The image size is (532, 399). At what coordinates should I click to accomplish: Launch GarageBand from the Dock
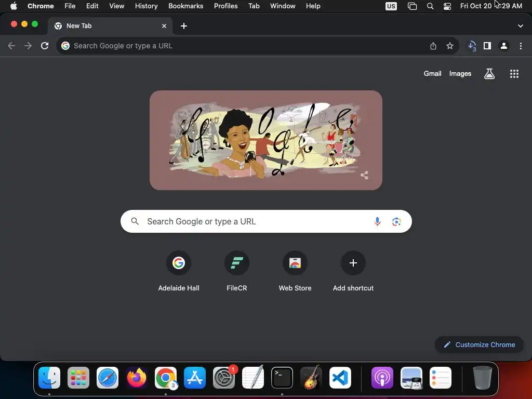pos(311,378)
